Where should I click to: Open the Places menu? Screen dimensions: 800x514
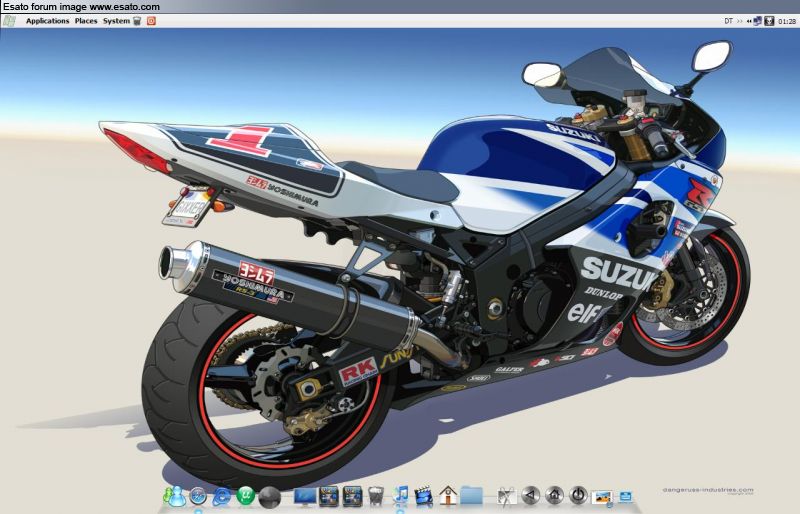click(86, 21)
